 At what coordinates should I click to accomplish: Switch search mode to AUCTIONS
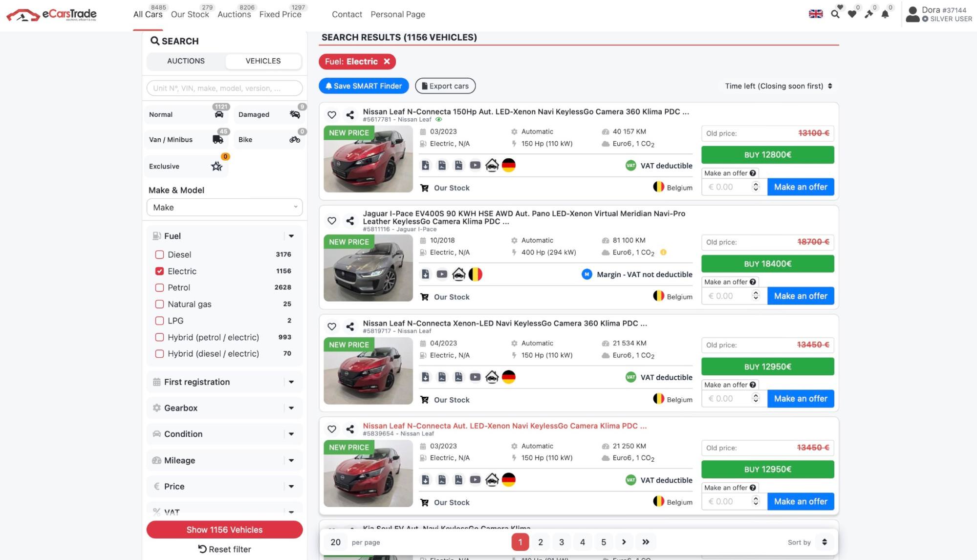(186, 61)
